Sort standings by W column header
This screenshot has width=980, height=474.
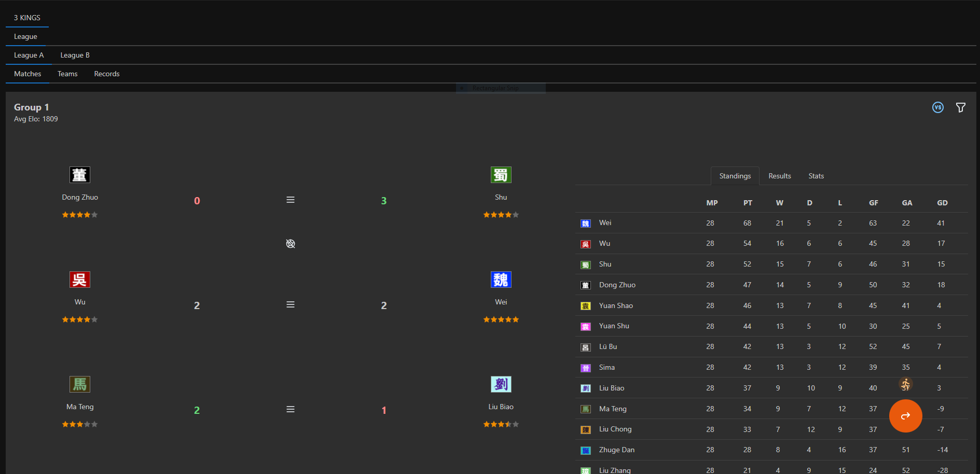tap(780, 203)
